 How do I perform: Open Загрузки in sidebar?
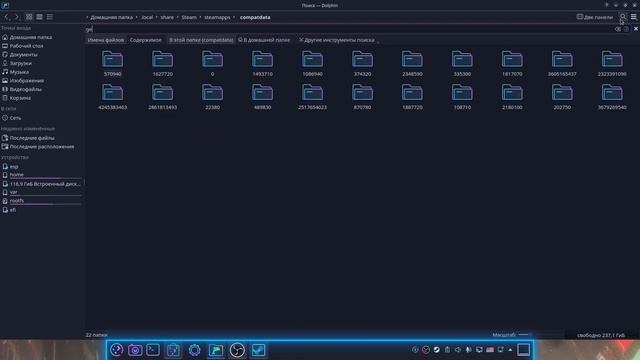coord(41,63)
